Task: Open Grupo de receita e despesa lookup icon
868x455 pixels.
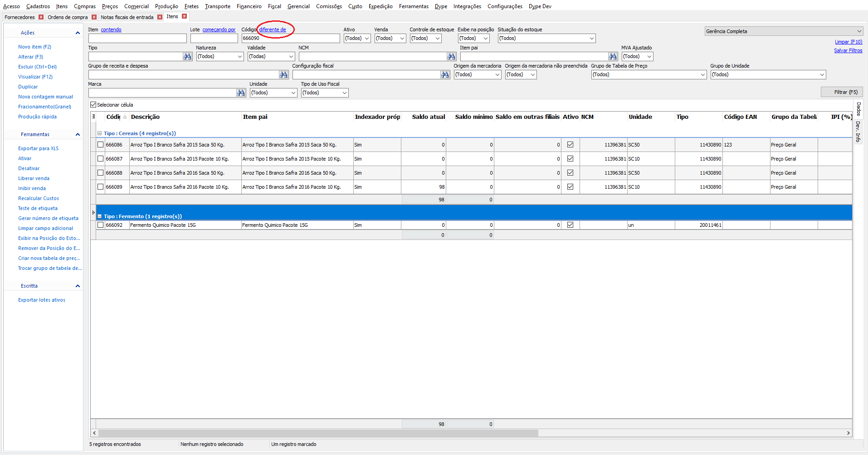Action: tap(284, 74)
